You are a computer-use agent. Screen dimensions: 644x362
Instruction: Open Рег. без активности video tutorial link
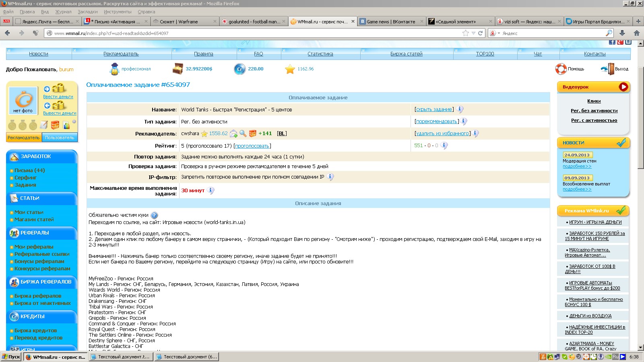point(594,111)
